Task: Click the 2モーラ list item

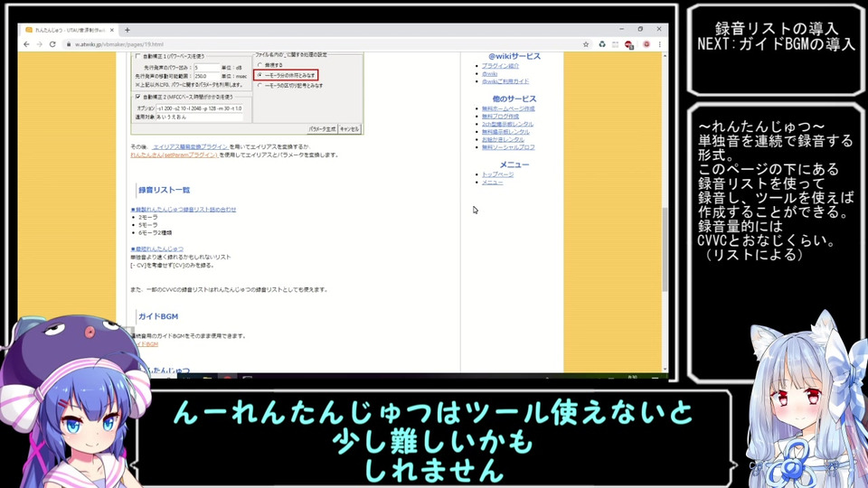Action: point(147,218)
